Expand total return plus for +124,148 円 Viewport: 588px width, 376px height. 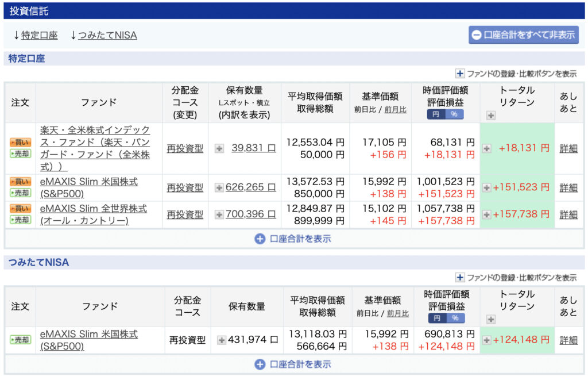(487, 340)
